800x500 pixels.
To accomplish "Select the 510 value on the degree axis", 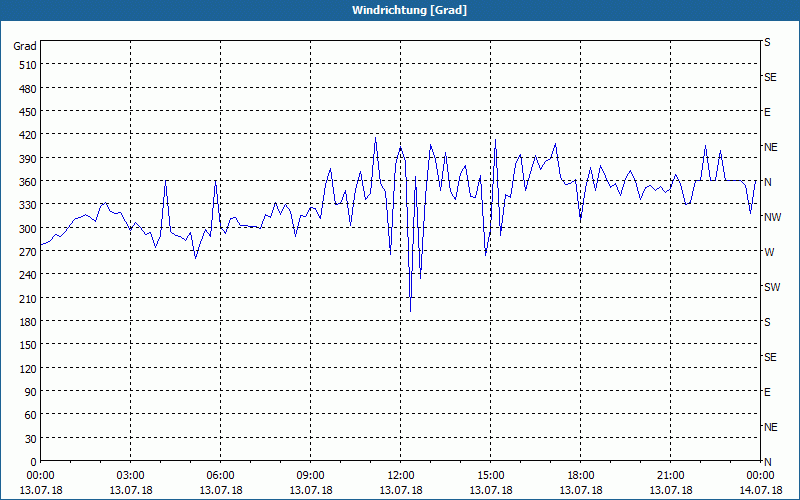I will (x=28, y=65).
